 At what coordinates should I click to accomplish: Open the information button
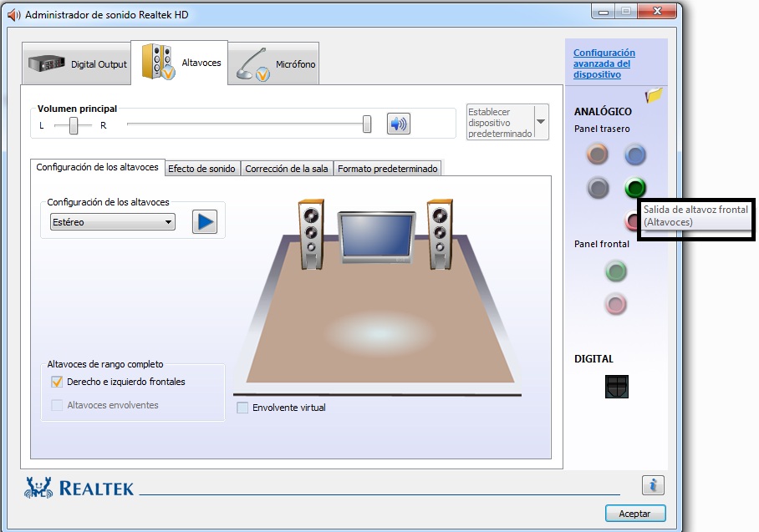tap(653, 485)
